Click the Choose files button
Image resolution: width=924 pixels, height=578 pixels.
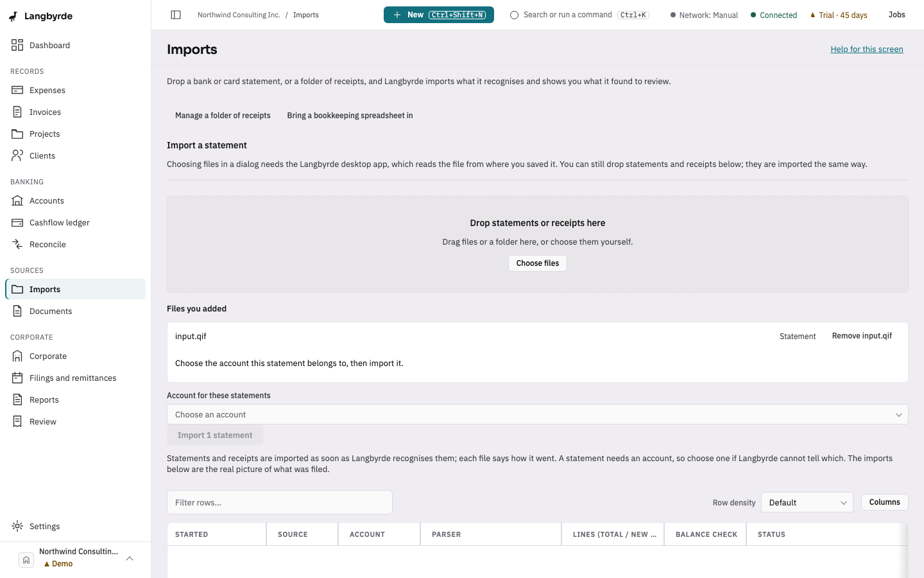click(x=538, y=263)
